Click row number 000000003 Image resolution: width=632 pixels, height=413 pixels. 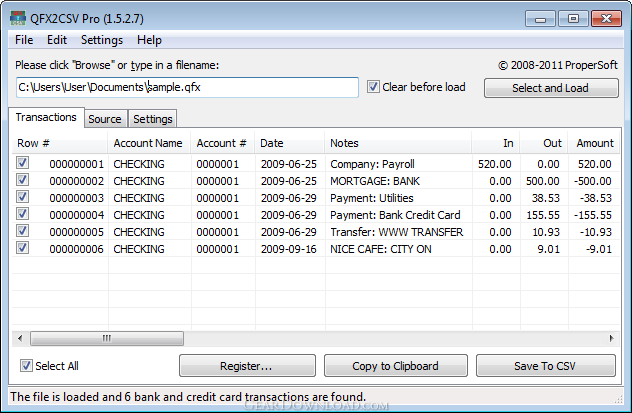tap(77, 198)
